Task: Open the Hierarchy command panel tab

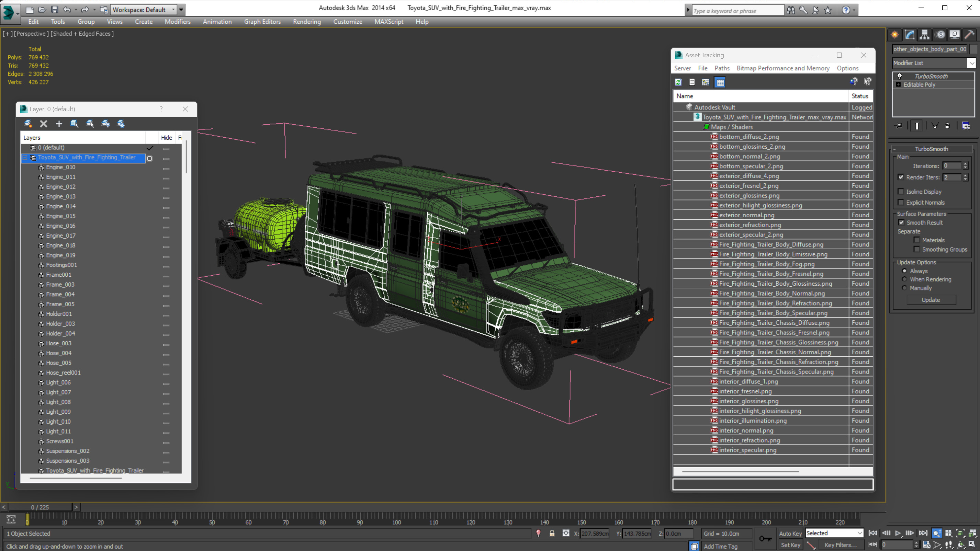Action: click(x=924, y=35)
